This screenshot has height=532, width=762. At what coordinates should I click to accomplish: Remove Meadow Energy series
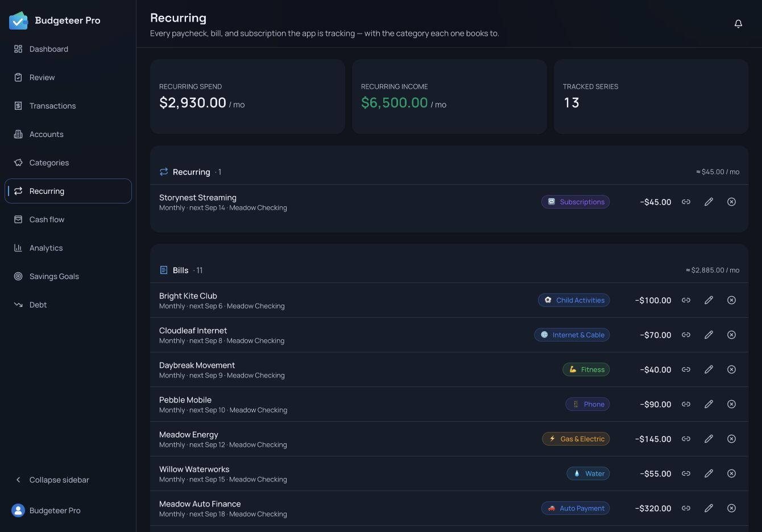[732, 439]
